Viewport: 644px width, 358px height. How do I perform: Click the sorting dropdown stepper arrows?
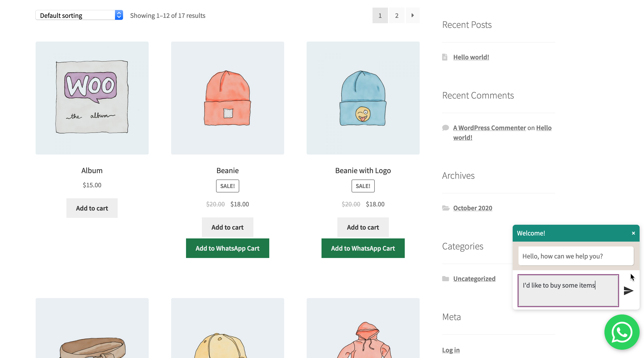coord(119,15)
